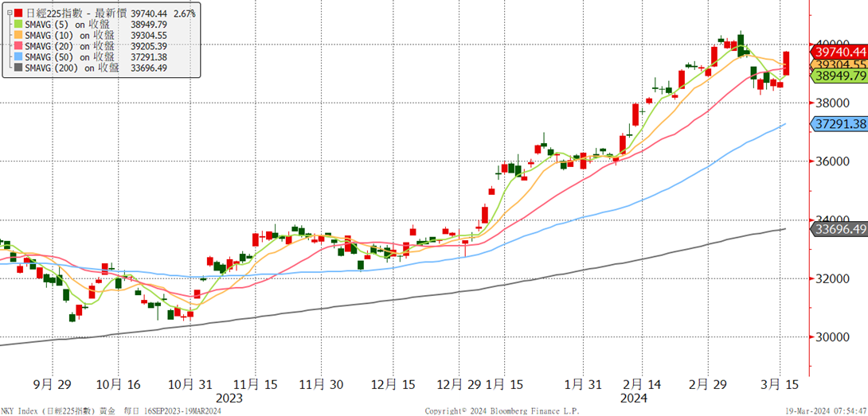Image resolution: width=868 pixels, height=416 pixels.
Task: Click the '12月 29' date label
Action: click(x=459, y=384)
